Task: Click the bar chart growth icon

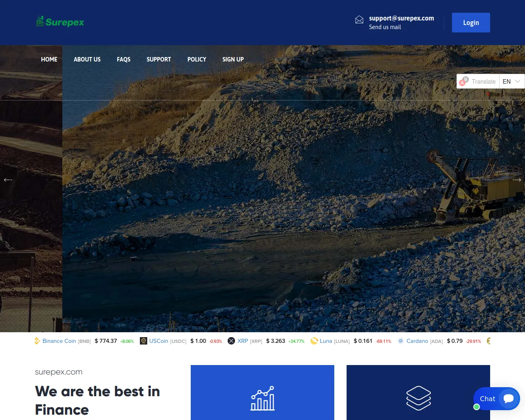Action: pos(262,398)
